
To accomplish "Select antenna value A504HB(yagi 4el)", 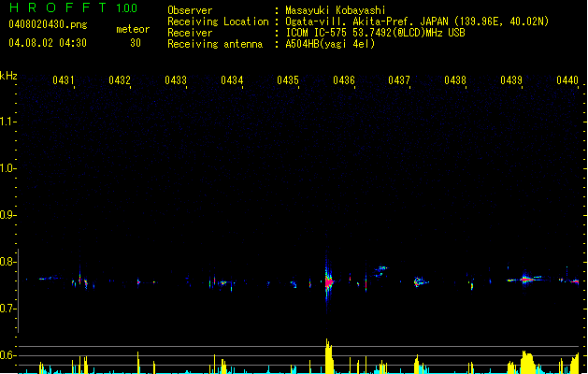I will pyautogui.click(x=330, y=44).
